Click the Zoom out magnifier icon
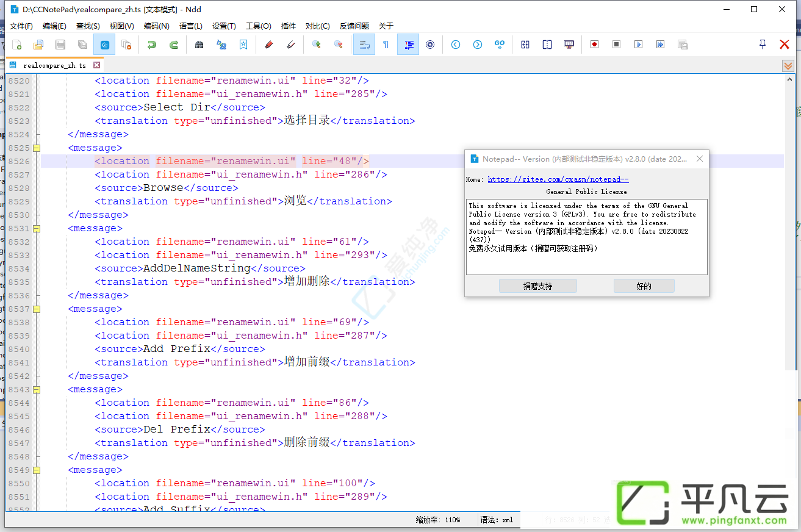This screenshot has height=532, width=801. (339, 45)
